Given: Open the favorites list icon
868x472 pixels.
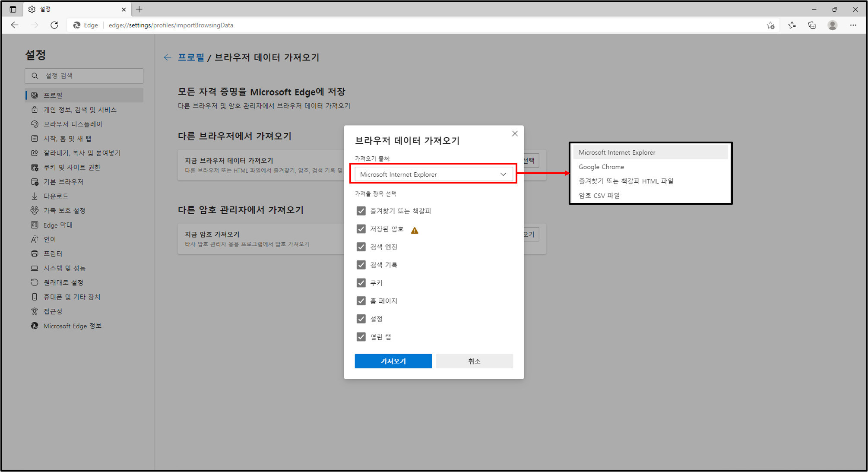Looking at the screenshot, I should [792, 25].
